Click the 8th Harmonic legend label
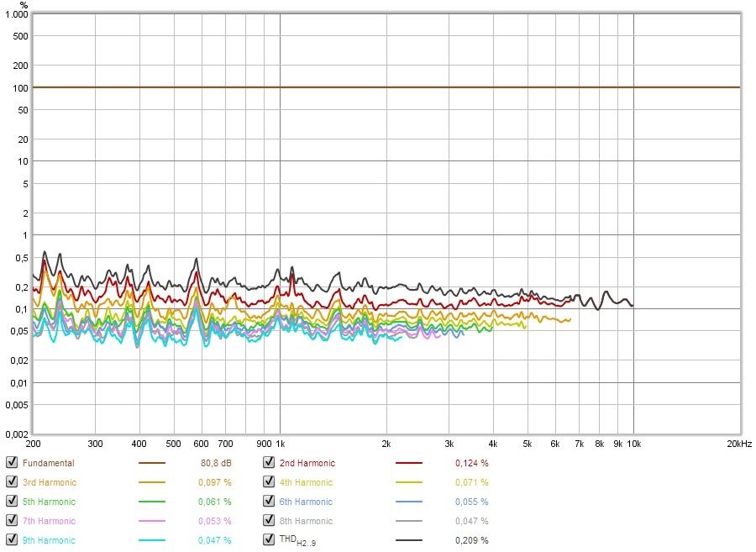Image resolution: width=756 pixels, height=552 pixels. 306,521
